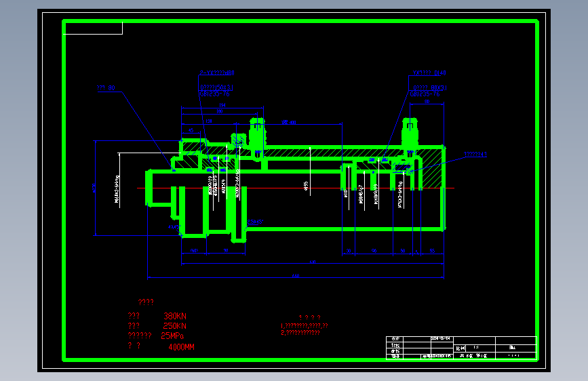Click the ????243 leader annotation
Viewport: 588px width, 381px height.
tap(475, 154)
